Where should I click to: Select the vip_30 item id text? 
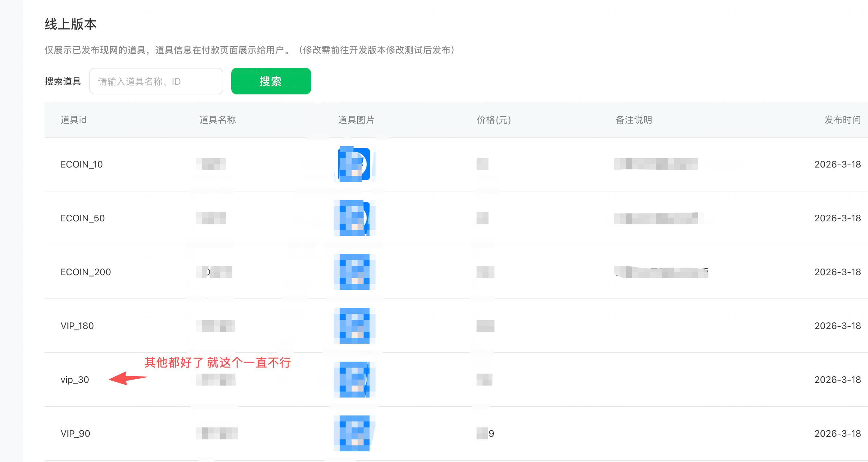(x=75, y=380)
